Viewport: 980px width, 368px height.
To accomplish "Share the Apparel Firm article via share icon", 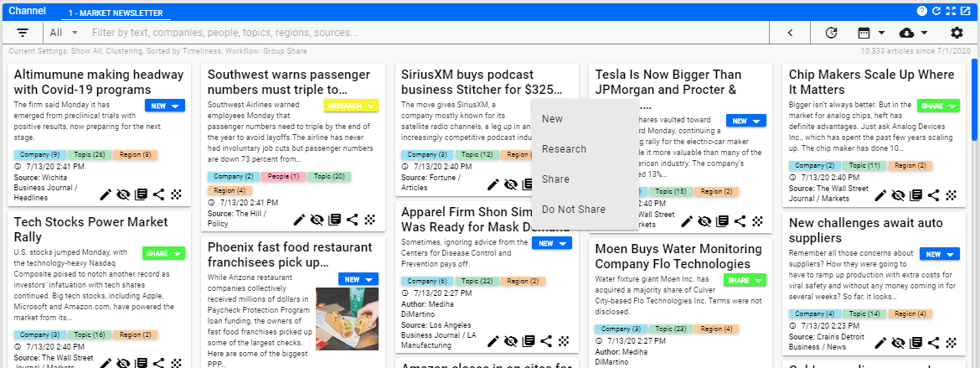I will pyautogui.click(x=546, y=341).
